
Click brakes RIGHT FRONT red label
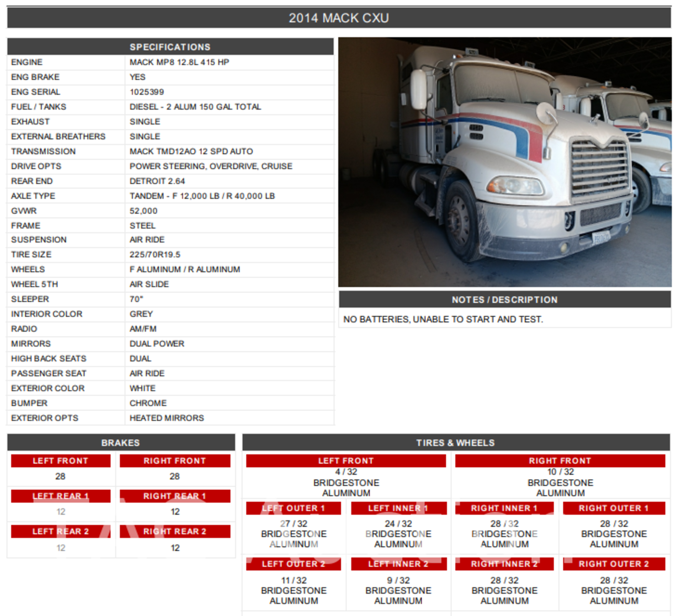(175, 461)
